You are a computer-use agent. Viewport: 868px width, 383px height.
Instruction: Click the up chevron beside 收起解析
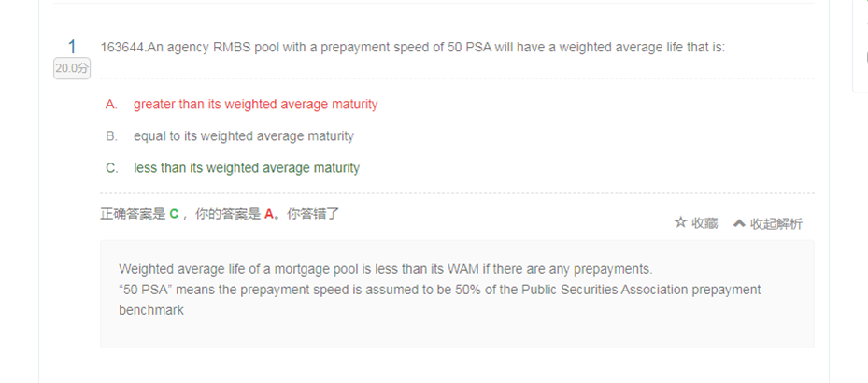[x=739, y=223]
